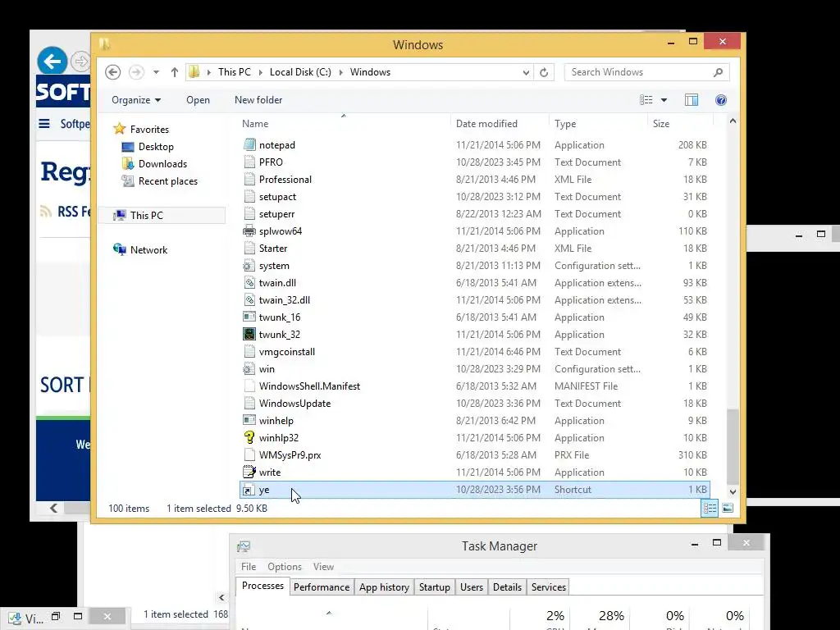This screenshot has width=840, height=630.
Task: Click the blue Back button in browser window
Action: [52, 61]
